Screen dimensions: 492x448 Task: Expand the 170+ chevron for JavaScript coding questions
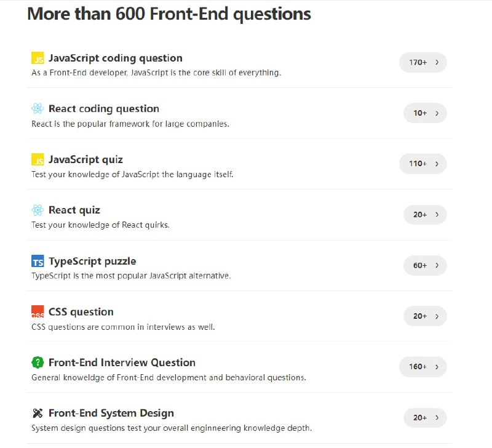[437, 62]
